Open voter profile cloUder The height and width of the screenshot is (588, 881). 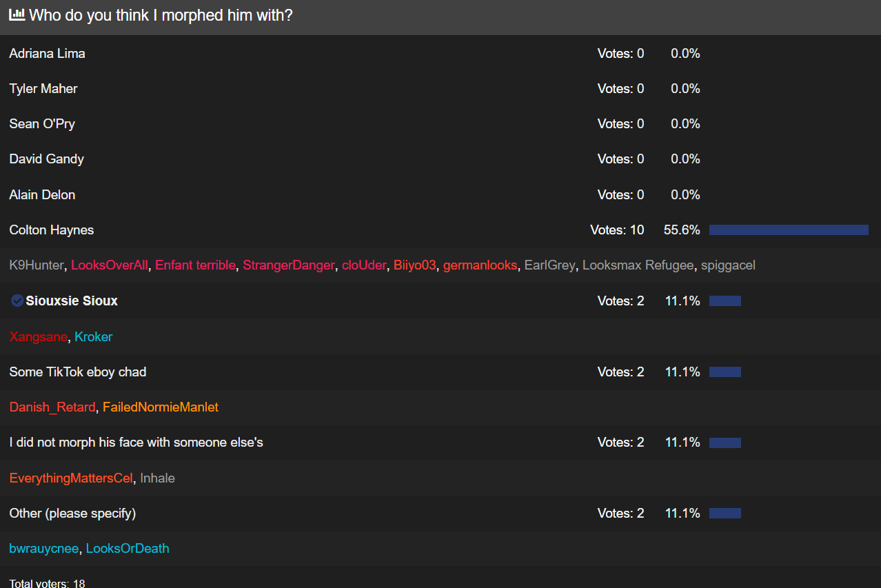coord(364,265)
